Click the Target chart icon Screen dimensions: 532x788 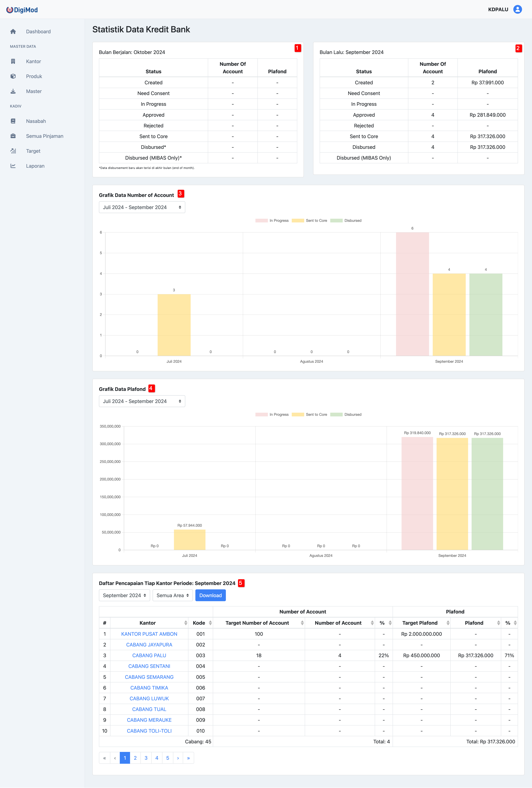[x=13, y=151]
